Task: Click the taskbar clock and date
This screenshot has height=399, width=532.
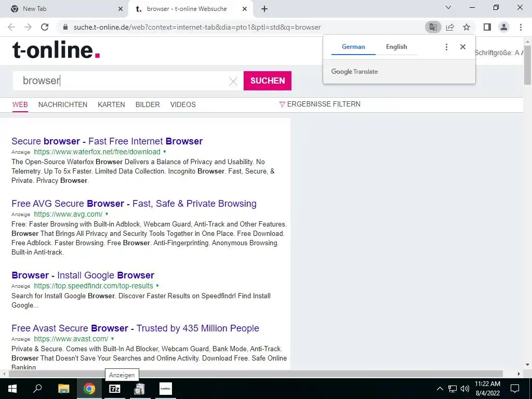Action: click(x=487, y=389)
